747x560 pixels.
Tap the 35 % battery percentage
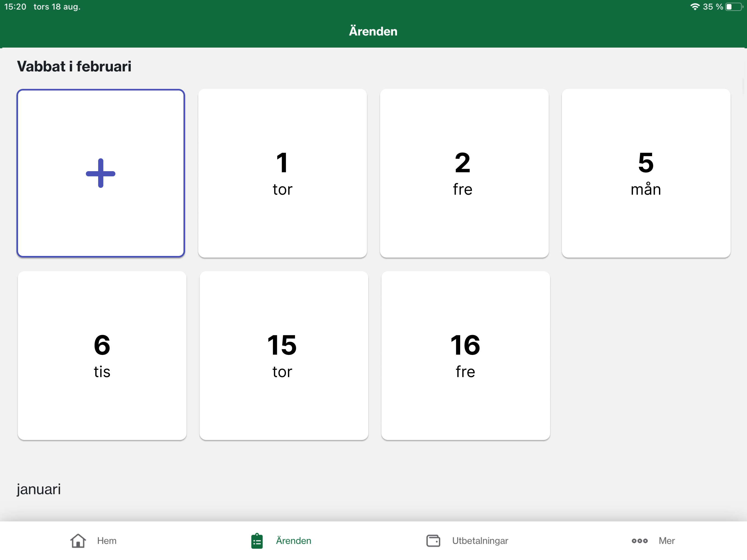(x=713, y=7)
